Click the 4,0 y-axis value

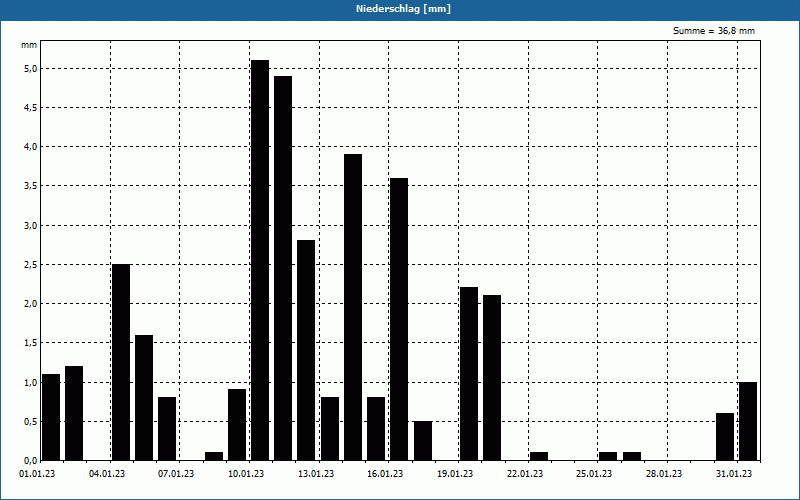[x=31, y=147]
